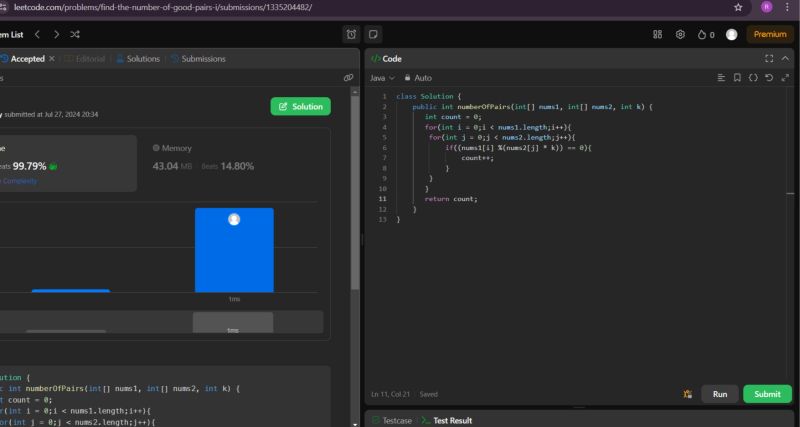Open the braces code snippet icon
The image size is (800, 427).
click(753, 78)
